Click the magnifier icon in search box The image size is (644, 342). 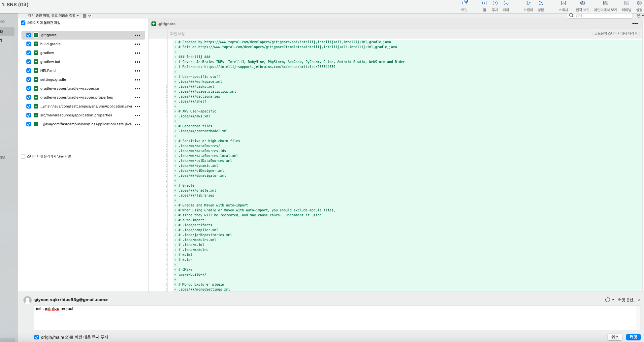[571, 15]
